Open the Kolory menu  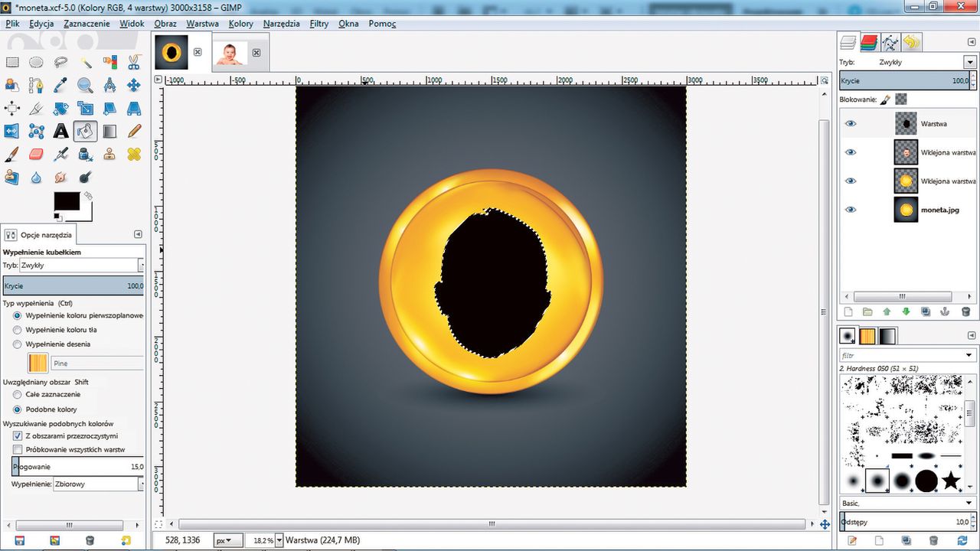240,24
